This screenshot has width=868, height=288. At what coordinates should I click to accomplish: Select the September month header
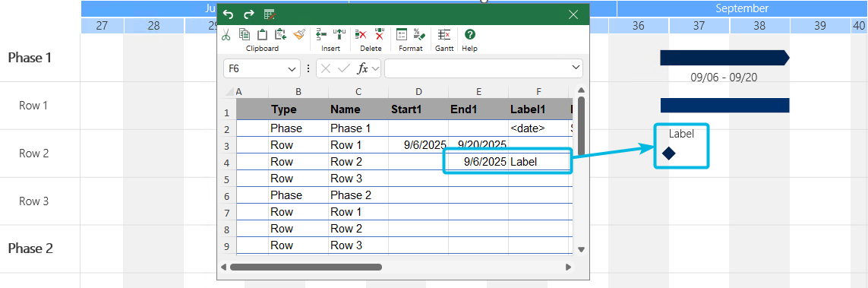point(742,8)
